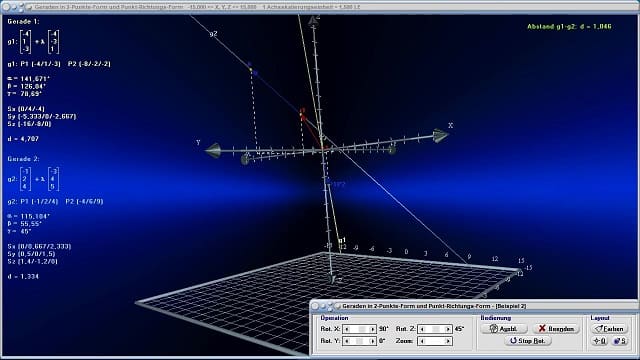Image resolution: width=640 pixels, height=360 pixels.
Task: Click the Zoom slider track
Action: [435, 341]
